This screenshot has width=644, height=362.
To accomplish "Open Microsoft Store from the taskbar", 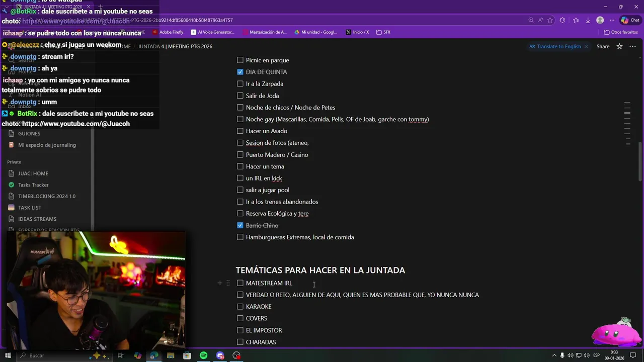I will [x=187, y=355].
